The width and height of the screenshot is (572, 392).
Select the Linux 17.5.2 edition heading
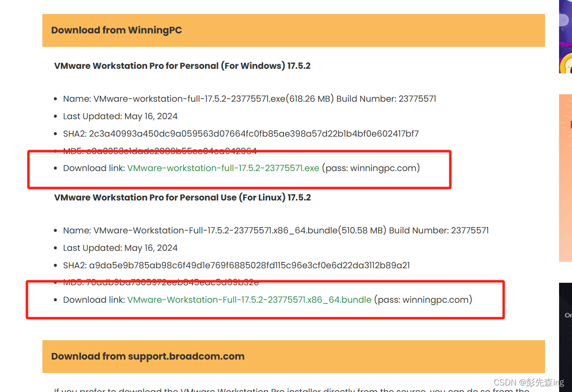click(182, 197)
